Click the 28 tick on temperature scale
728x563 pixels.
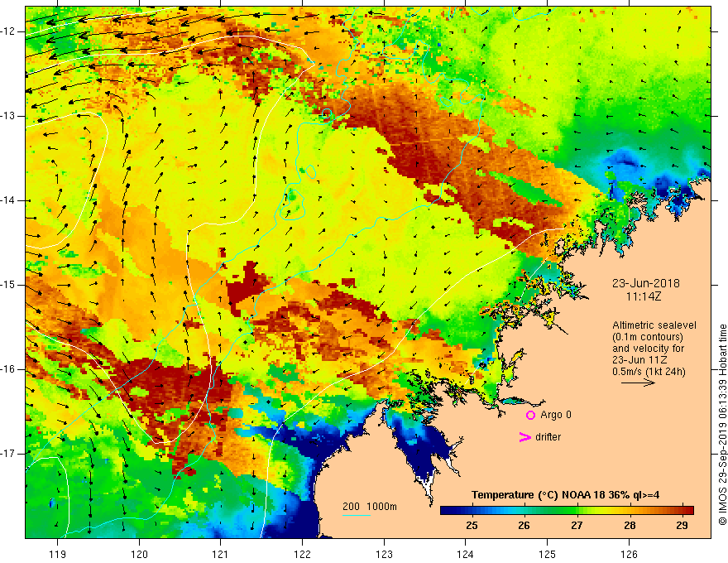(630, 526)
